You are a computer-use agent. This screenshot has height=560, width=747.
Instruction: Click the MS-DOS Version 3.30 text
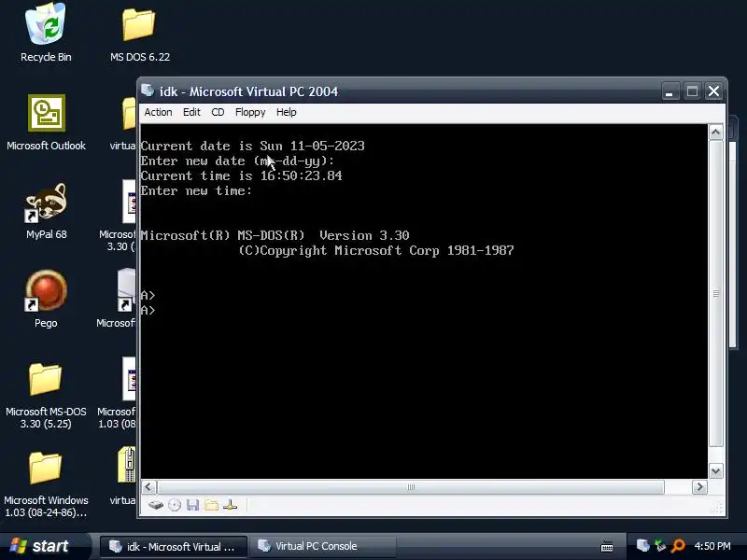tap(275, 235)
